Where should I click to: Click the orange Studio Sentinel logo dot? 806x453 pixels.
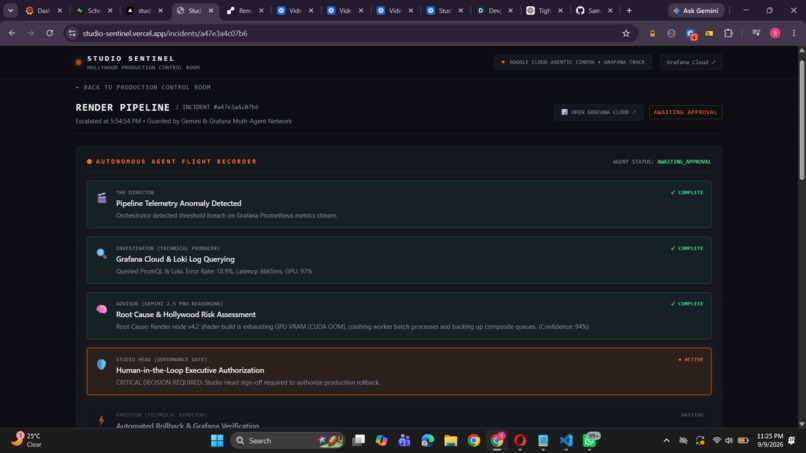(78, 62)
